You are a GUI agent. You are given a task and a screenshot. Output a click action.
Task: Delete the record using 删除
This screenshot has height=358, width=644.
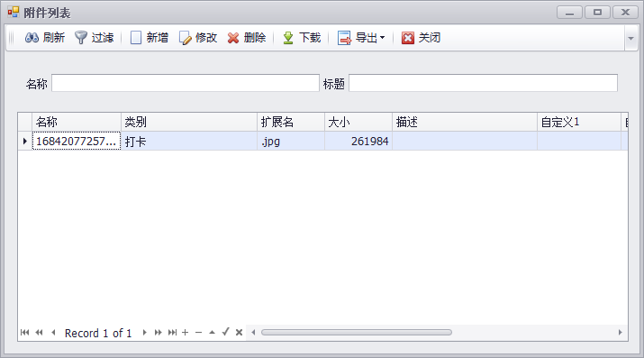coord(247,38)
